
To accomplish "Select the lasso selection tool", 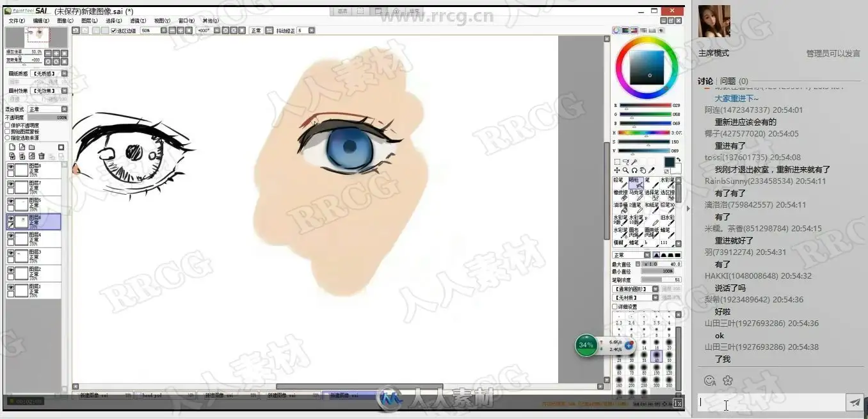I will point(626,162).
